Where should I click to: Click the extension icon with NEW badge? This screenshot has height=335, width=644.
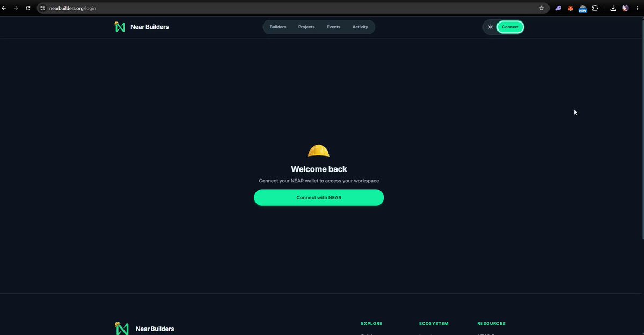coord(583,9)
